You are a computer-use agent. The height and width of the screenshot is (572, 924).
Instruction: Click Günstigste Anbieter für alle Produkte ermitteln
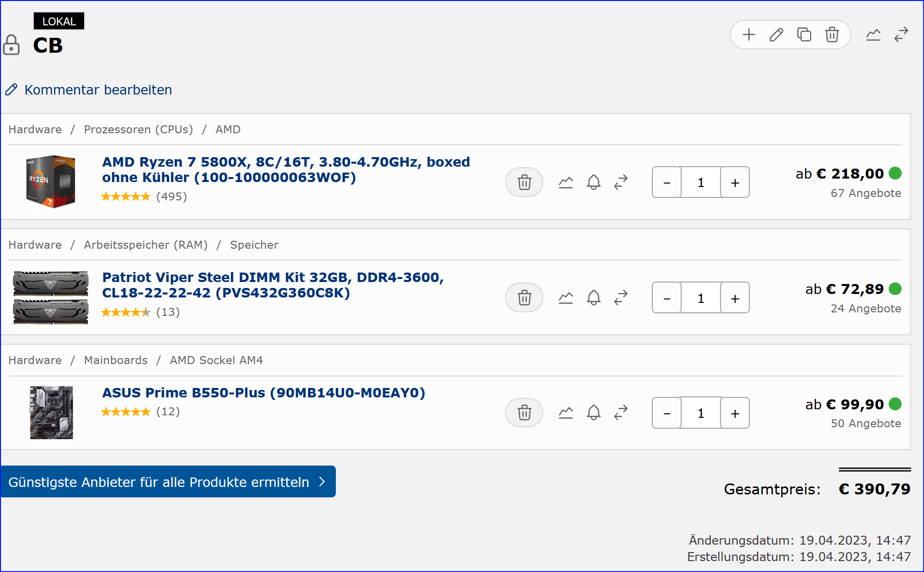point(168,481)
